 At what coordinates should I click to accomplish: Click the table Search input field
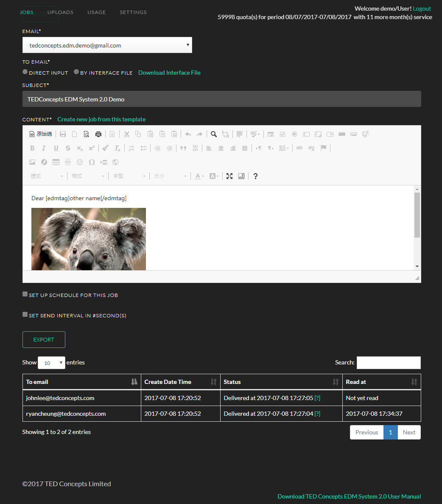pyautogui.click(x=389, y=363)
